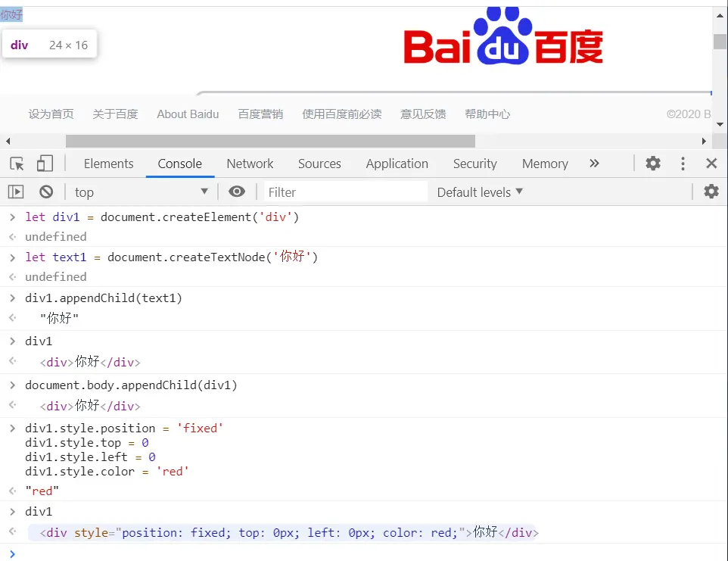The height and width of the screenshot is (561, 728).
Task: Click the ©2020 copyright text in footer
Action: (689, 114)
